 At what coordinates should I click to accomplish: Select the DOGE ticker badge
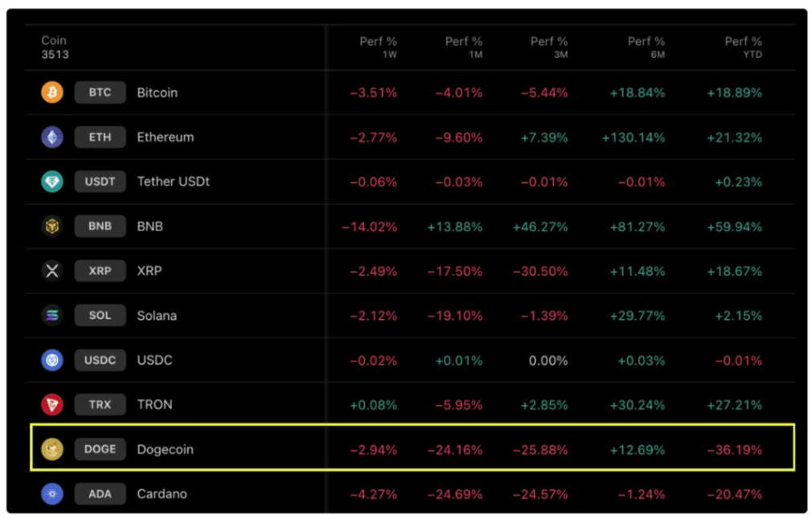(100, 449)
